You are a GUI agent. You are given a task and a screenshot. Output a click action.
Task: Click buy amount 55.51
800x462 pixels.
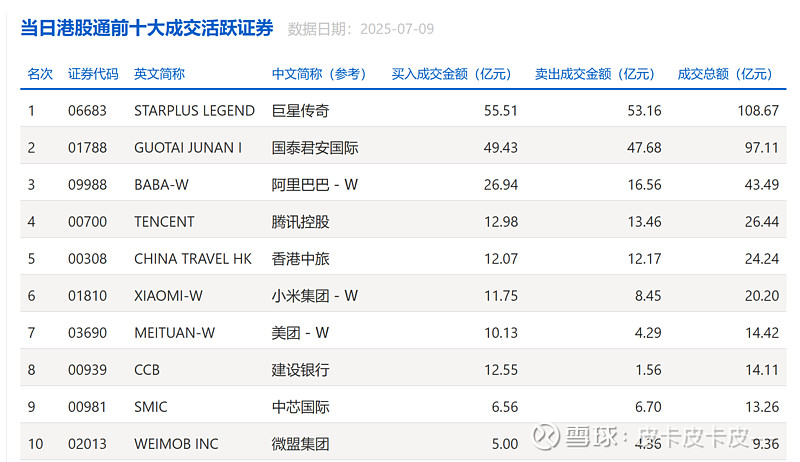(x=501, y=111)
